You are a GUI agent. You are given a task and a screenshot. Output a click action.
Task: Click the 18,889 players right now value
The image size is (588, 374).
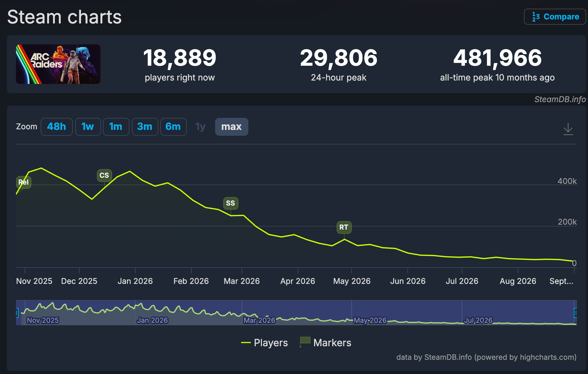(x=180, y=58)
